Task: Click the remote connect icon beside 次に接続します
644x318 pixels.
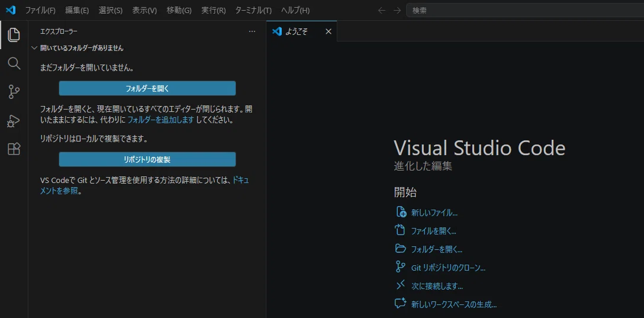Action: (x=401, y=285)
